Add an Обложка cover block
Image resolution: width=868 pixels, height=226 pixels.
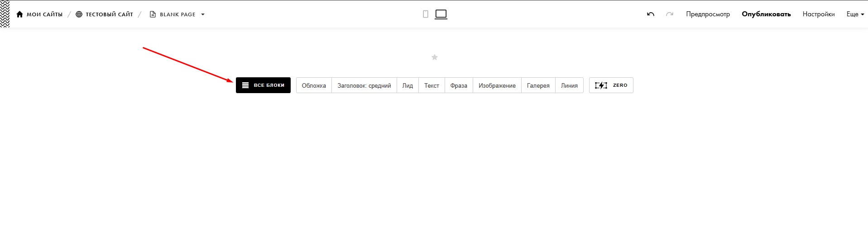click(314, 85)
